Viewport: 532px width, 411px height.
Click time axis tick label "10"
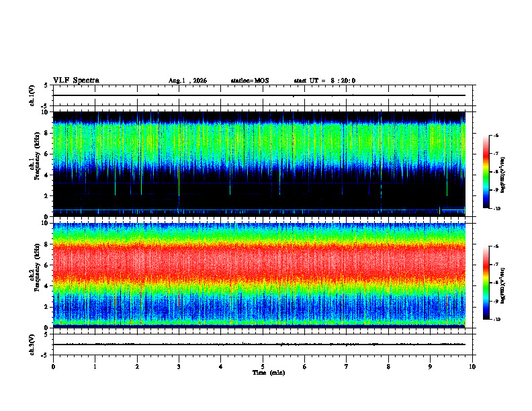point(472,367)
